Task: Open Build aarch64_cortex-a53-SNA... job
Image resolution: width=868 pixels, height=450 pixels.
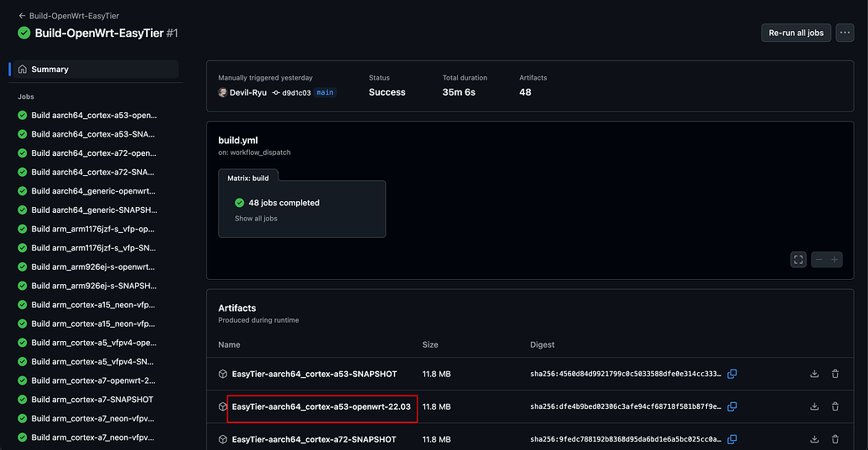Action: pyautogui.click(x=86, y=134)
